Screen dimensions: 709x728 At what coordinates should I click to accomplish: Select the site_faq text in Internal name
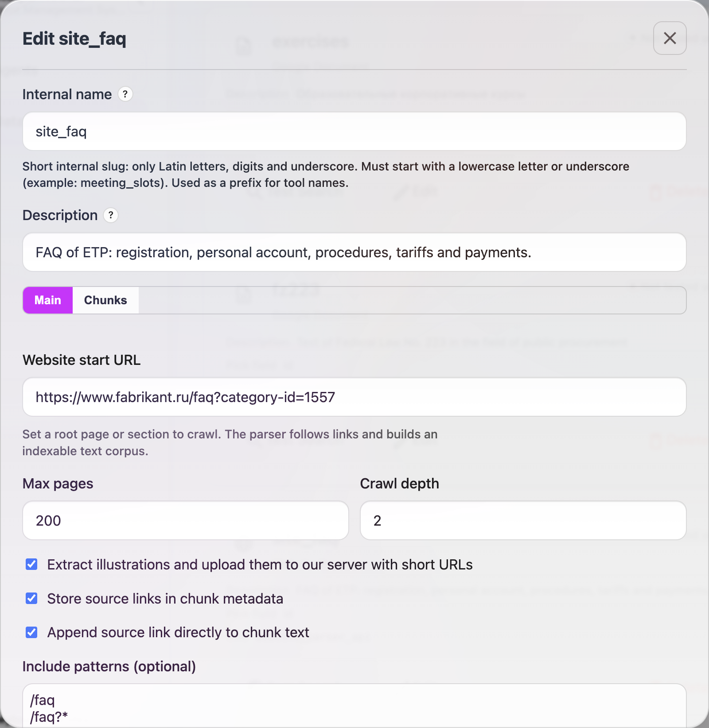[x=61, y=131]
